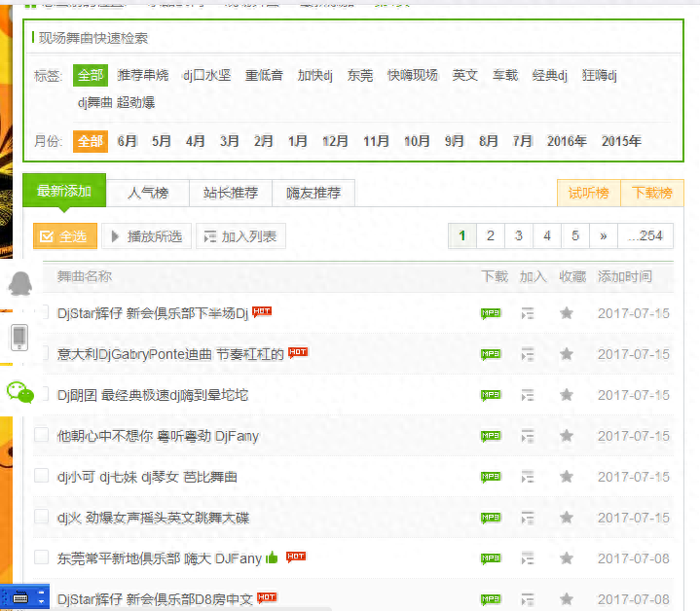Viewport: 700px width, 611px height.
Task: Open song 意大利DjGabryPonte迪曲 节奏杠杠的
Action: tap(170, 354)
